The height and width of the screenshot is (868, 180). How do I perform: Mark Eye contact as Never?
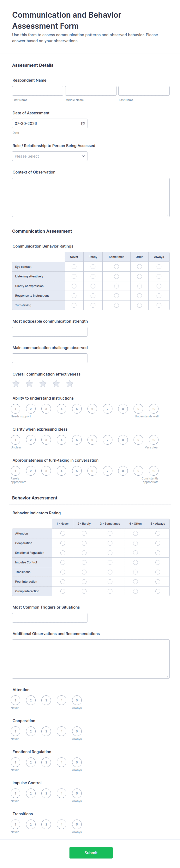(x=74, y=267)
